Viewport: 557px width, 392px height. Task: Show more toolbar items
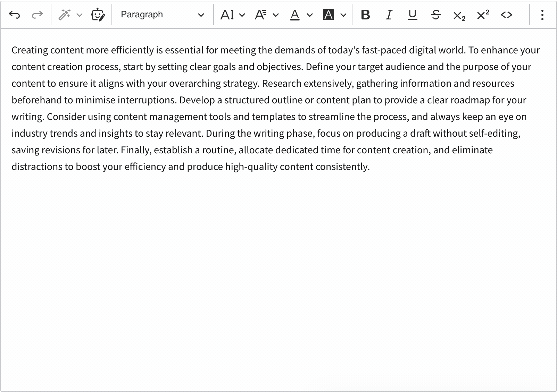coord(542,15)
